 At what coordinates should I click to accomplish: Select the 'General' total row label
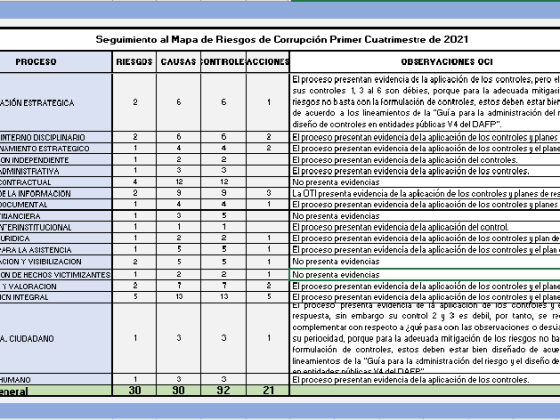(x=56, y=391)
